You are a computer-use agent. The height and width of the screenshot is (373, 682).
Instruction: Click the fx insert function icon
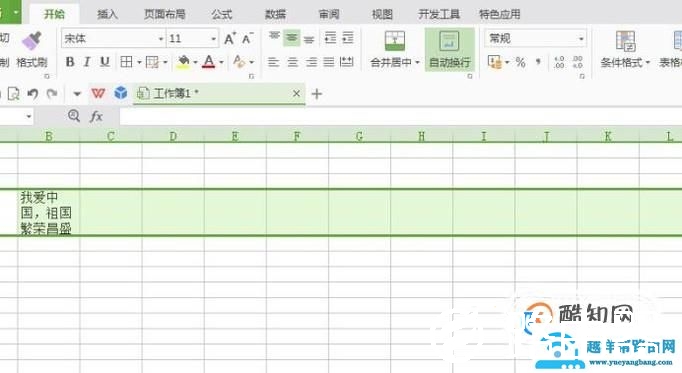(x=96, y=116)
